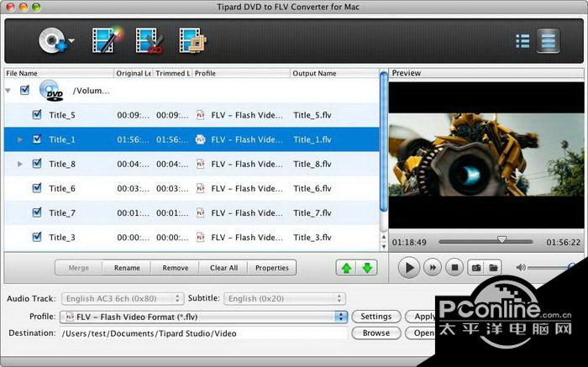Mute audio with the speaker icon
The width and height of the screenshot is (588, 367).
pos(521,268)
